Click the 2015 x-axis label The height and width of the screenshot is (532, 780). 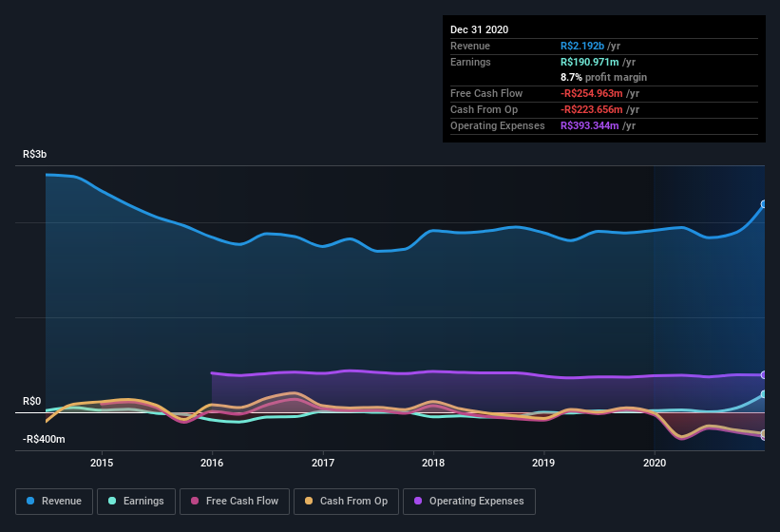point(102,463)
